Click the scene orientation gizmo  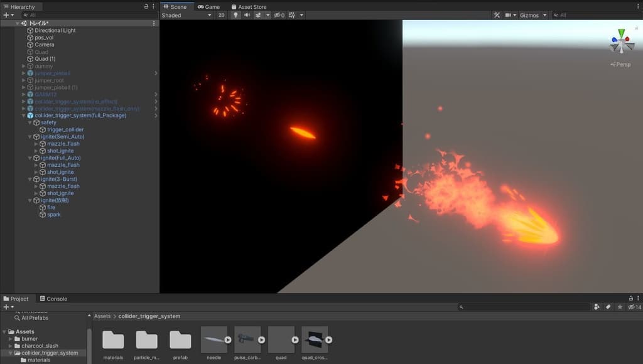(x=621, y=43)
